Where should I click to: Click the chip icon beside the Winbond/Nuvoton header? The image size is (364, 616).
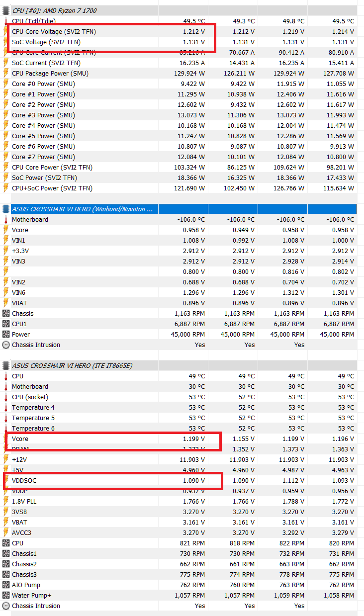point(6,209)
